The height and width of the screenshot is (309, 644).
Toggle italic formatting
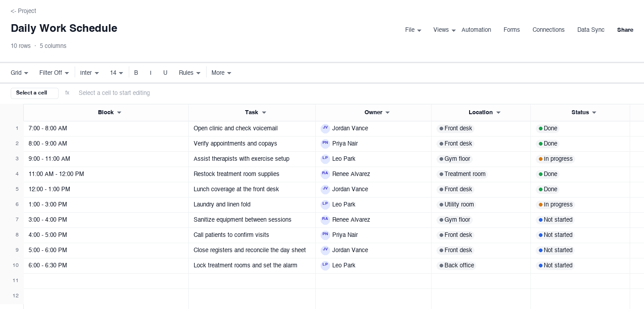tap(151, 73)
